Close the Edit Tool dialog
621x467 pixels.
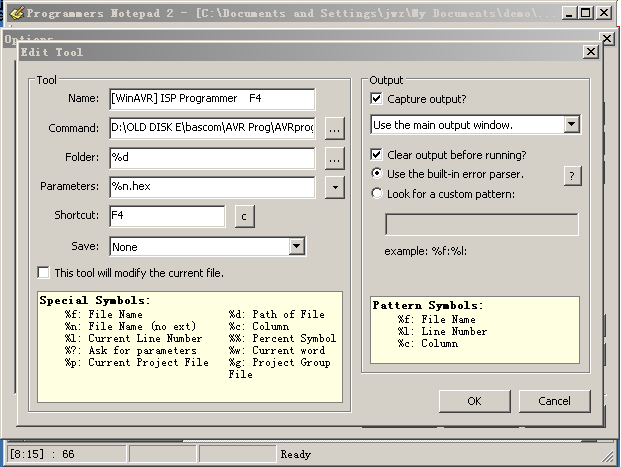(590, 52)
